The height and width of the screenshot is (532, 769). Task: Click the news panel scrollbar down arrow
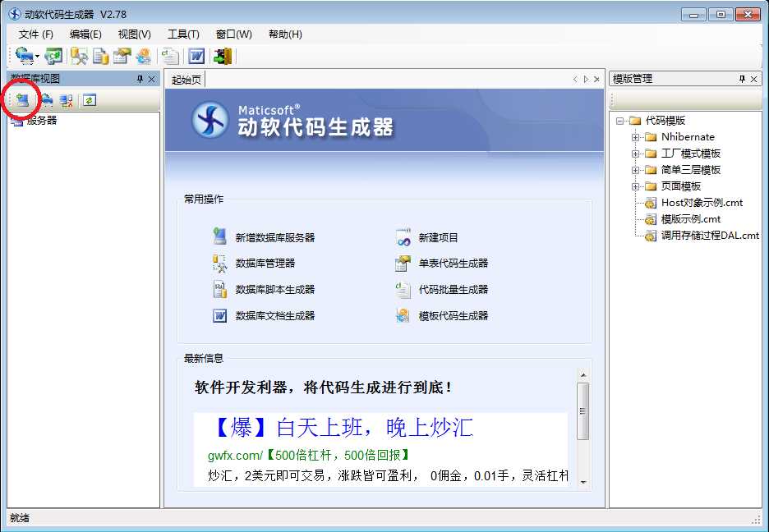(583, 483)
